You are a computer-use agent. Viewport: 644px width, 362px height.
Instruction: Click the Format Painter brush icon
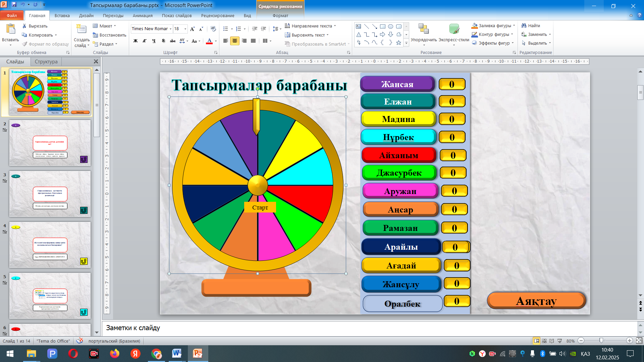pyautogui.click(x=24, y=44)
